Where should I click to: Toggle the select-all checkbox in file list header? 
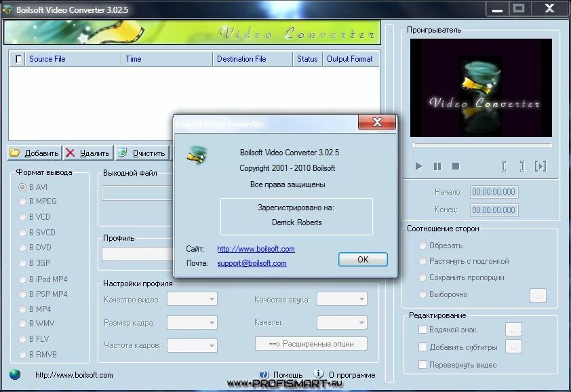(18, 59)
